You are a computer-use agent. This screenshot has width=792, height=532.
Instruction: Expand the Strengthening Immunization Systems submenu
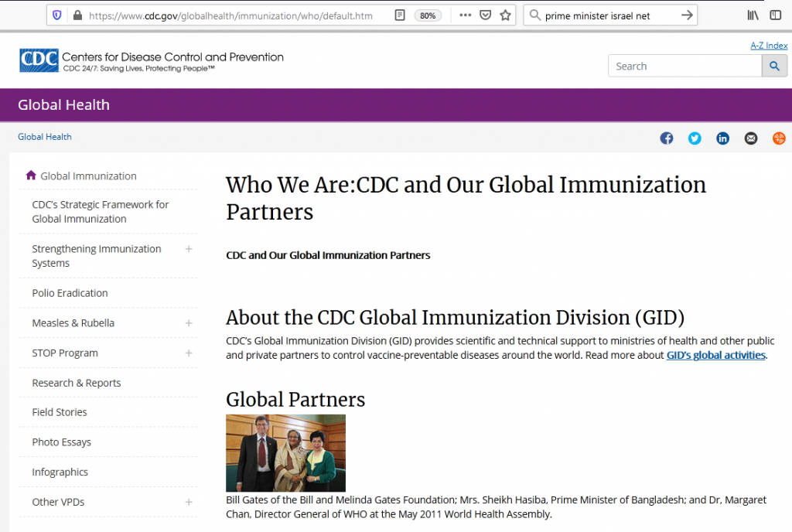click(x=189, y=249)
